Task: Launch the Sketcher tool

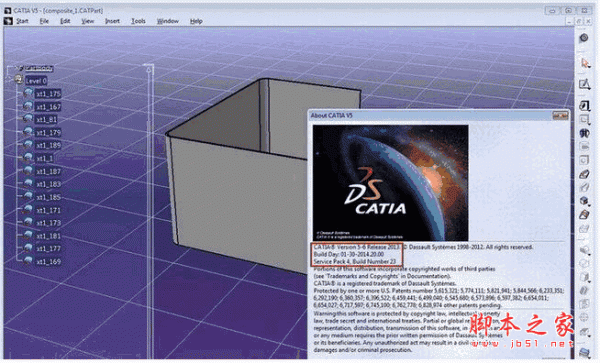Action: (584, 84)
